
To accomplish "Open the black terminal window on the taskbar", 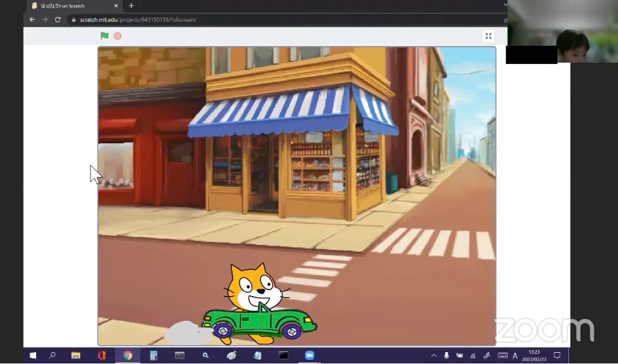I will (x=284, y=355).
